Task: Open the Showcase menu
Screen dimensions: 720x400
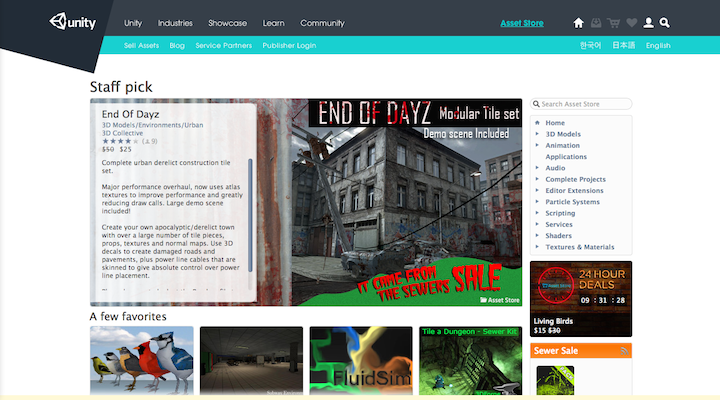Action: [x=227, y=23]
